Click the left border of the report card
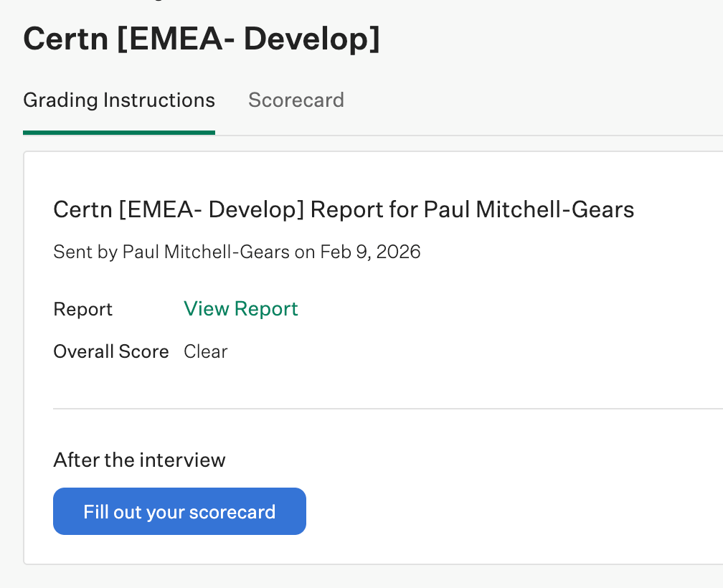This screenshot has height=588, width=723. [24, 359]
